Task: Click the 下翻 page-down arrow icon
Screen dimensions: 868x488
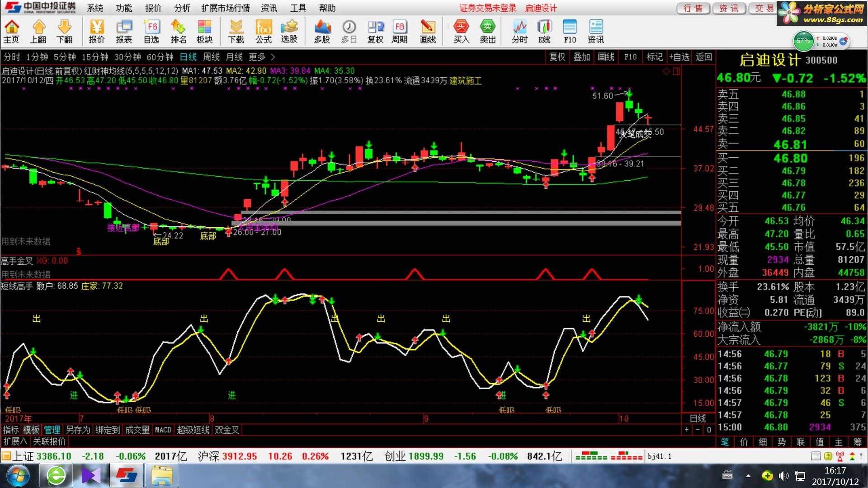Action: coord(65,32)
